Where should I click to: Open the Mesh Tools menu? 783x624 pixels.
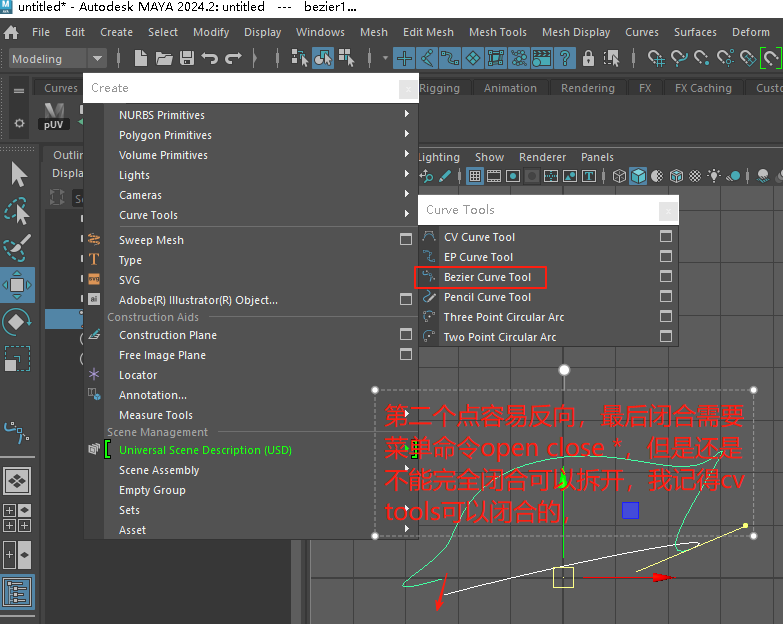coord(497,32)
